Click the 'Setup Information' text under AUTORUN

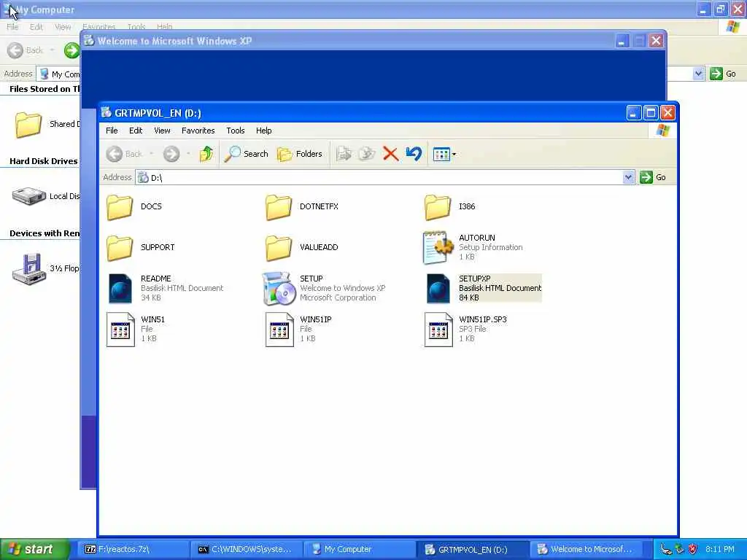click(x=491, y=247)
